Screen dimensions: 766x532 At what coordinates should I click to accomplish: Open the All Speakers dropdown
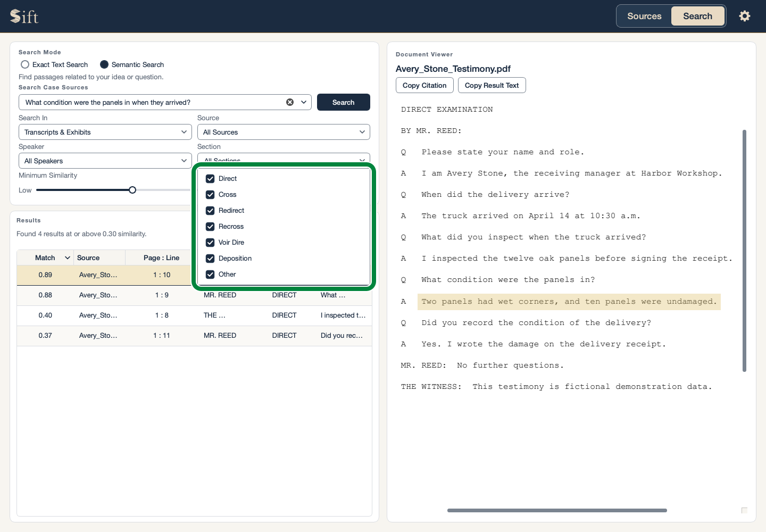[105, 161]
